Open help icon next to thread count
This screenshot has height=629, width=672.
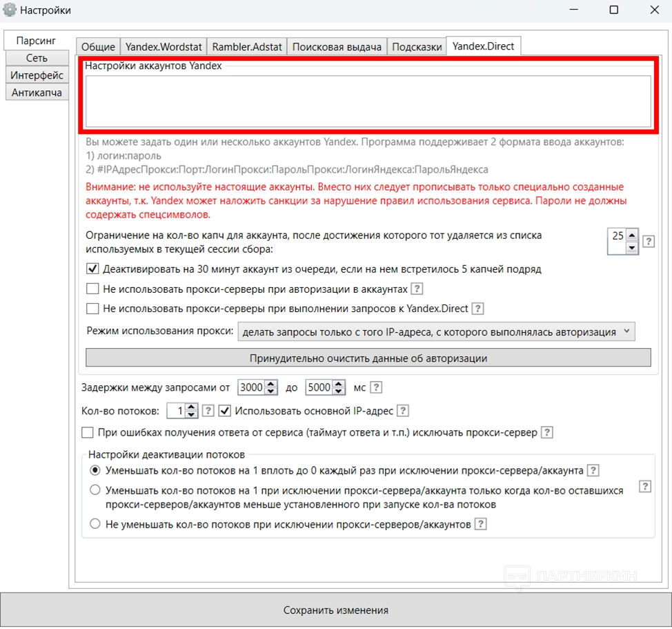tap(208, 411)
